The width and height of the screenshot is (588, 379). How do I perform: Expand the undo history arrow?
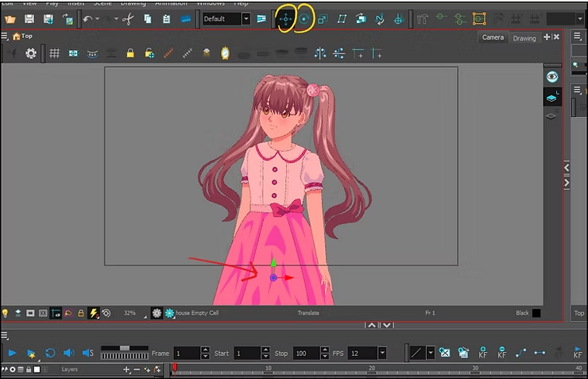coord(98,18)
